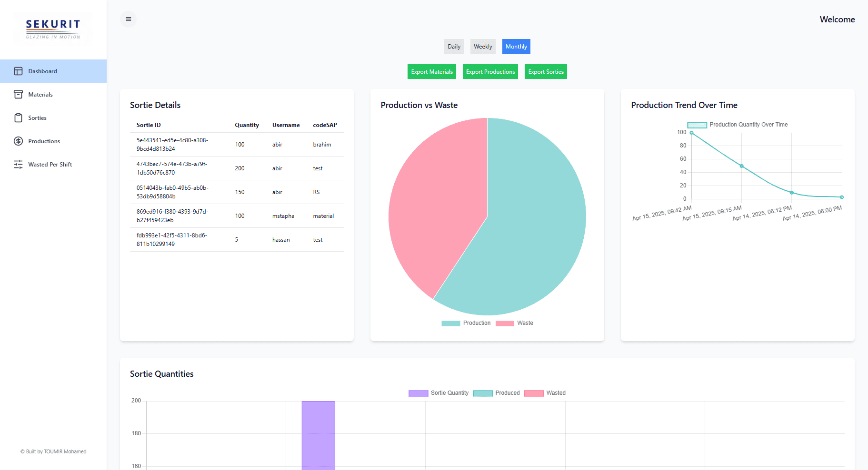Switch to the Weekly view
Screen dimensions: 868x470
click(483, 47)
